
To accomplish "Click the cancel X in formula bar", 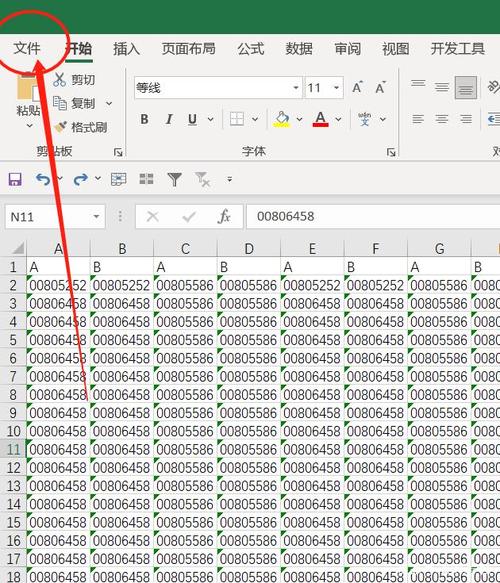I will [153, 216].
